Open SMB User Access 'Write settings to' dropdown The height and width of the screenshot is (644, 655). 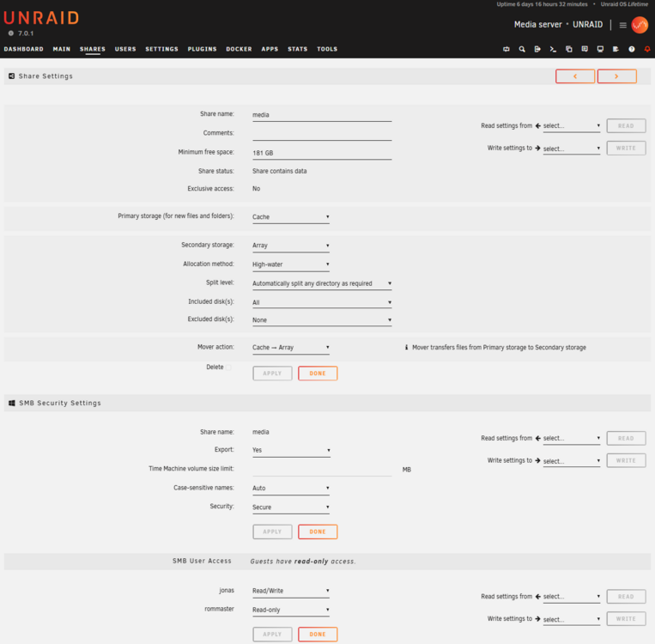coord(572,619)
